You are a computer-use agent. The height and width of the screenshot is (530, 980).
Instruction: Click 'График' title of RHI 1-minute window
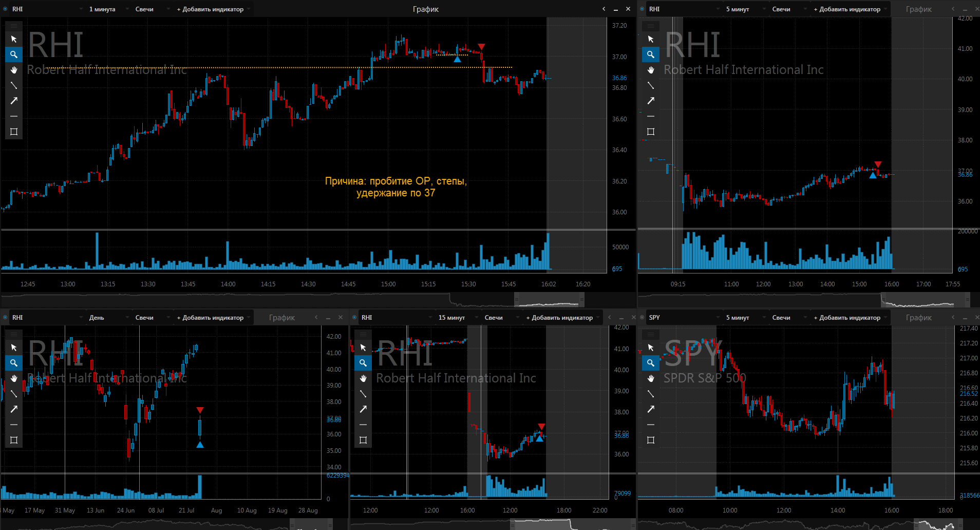click(x=426, y=9)
